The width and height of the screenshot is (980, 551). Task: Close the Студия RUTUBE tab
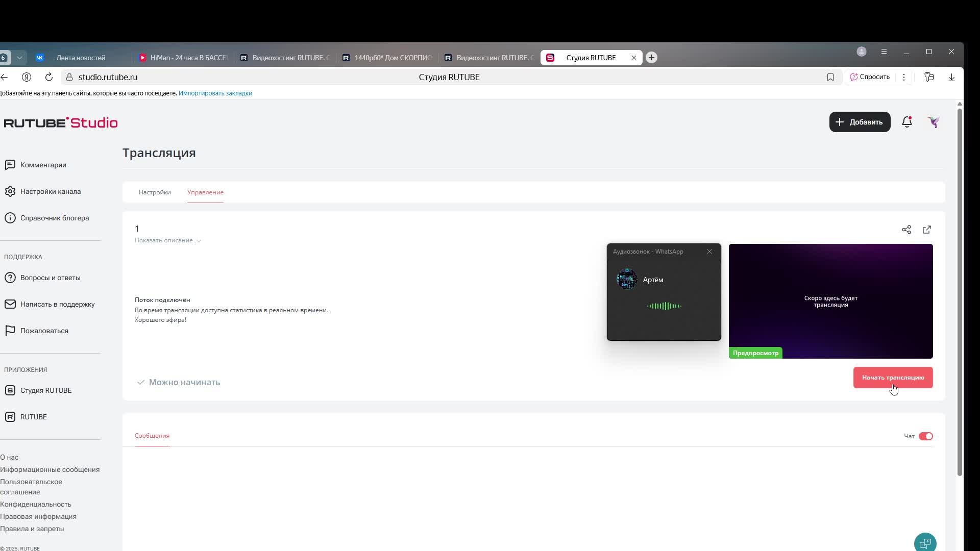click(634, 58)
